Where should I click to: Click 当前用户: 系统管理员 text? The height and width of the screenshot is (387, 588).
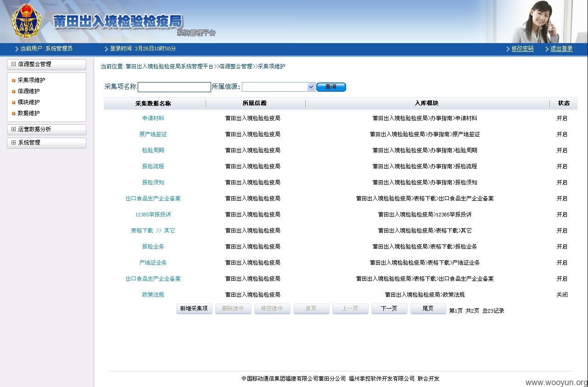click(46, 49)
